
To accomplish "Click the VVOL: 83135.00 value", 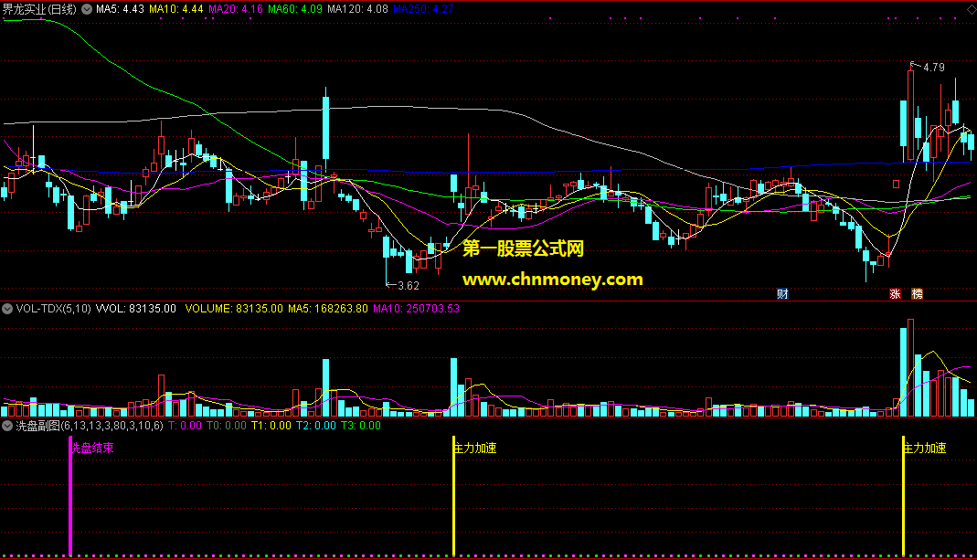I will coord(136,309).
